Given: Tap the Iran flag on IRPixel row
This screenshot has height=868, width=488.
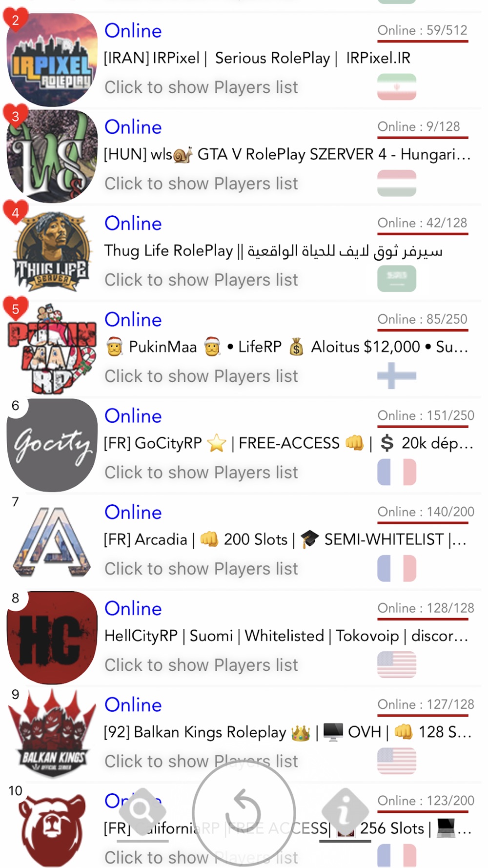Looking at the screenshot, I should pyautogui.click(x=397, y=87).
